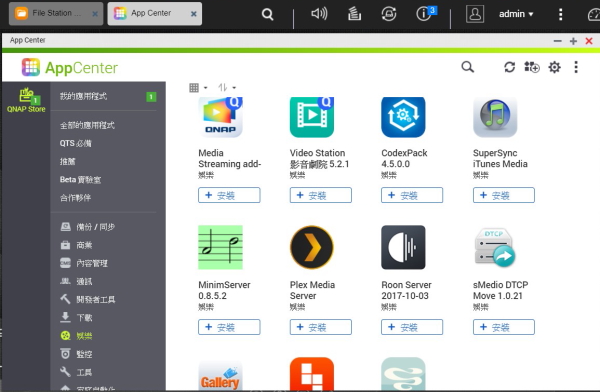Click the manual install app icon

click(532, 67)
